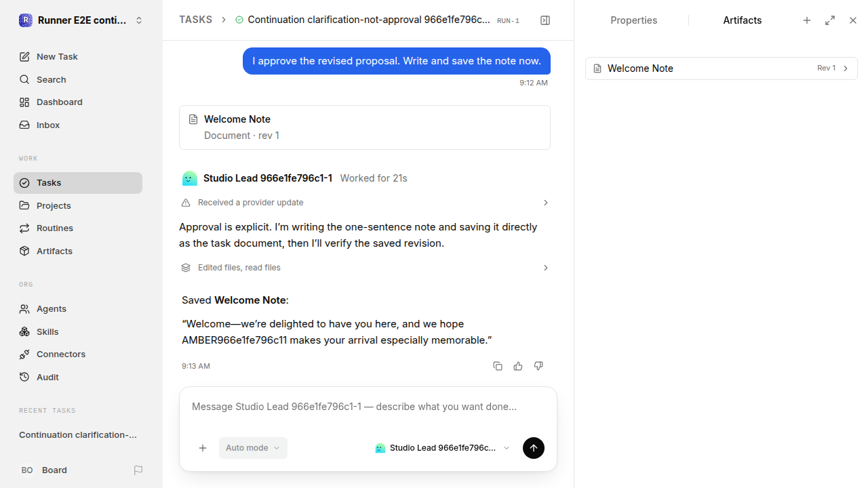
Task: Open Skills page
Action: tap(78, 331)
